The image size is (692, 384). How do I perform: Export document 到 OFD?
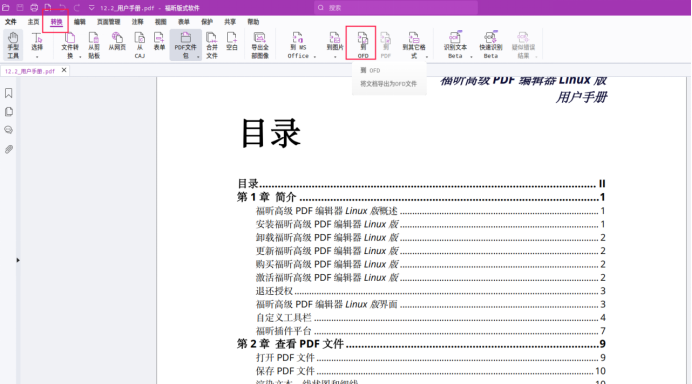(x=362, y=45)
